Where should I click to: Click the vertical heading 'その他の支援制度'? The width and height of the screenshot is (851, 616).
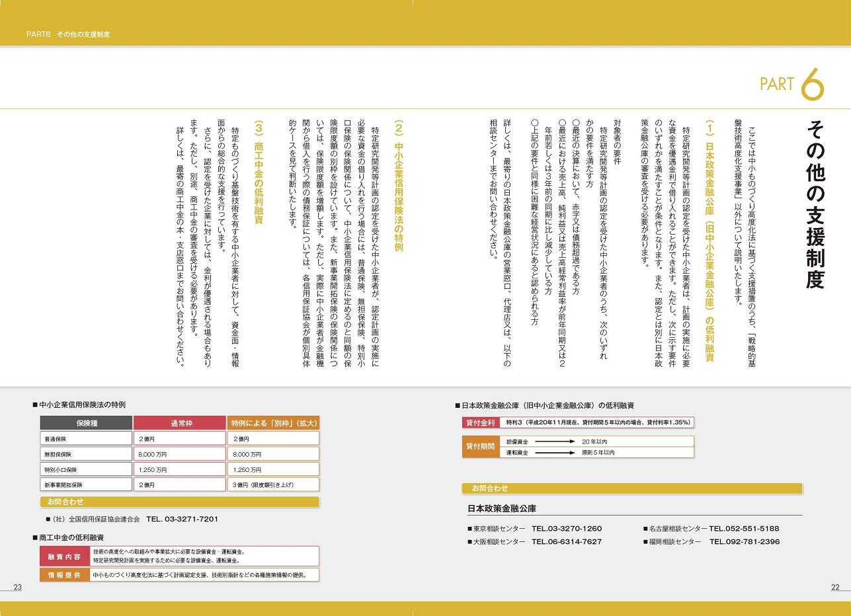815,204
